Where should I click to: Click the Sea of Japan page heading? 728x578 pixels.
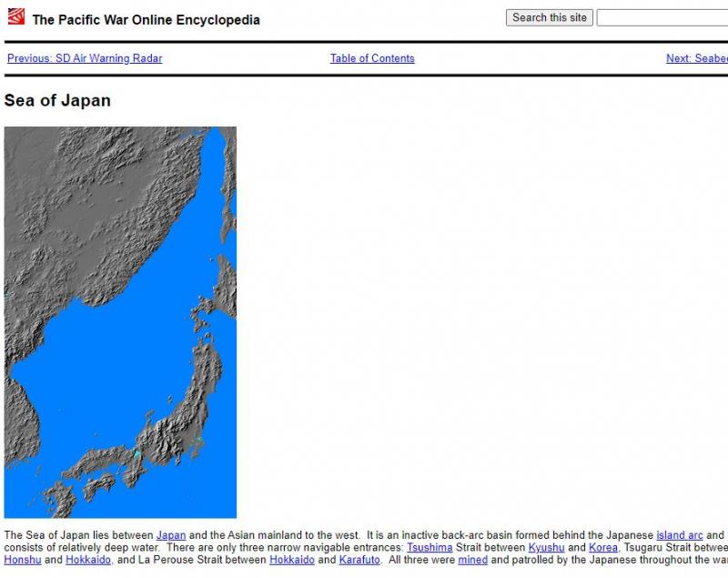coord(57,100)
